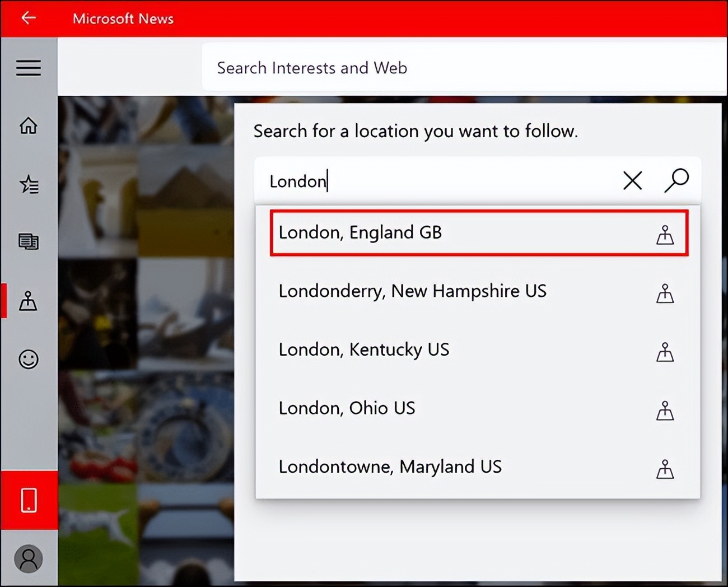The height and width of the screenshot is (587, 728).
Task: Pin Londontowne, Maryland US location
Action: click(665, 470)
